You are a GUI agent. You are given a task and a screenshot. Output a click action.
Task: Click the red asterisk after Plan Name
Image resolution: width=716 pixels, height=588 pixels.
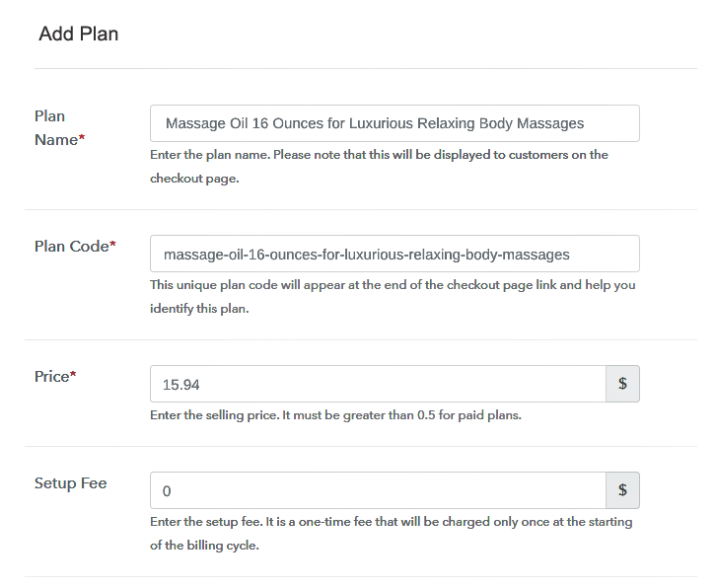coord(82,137)
